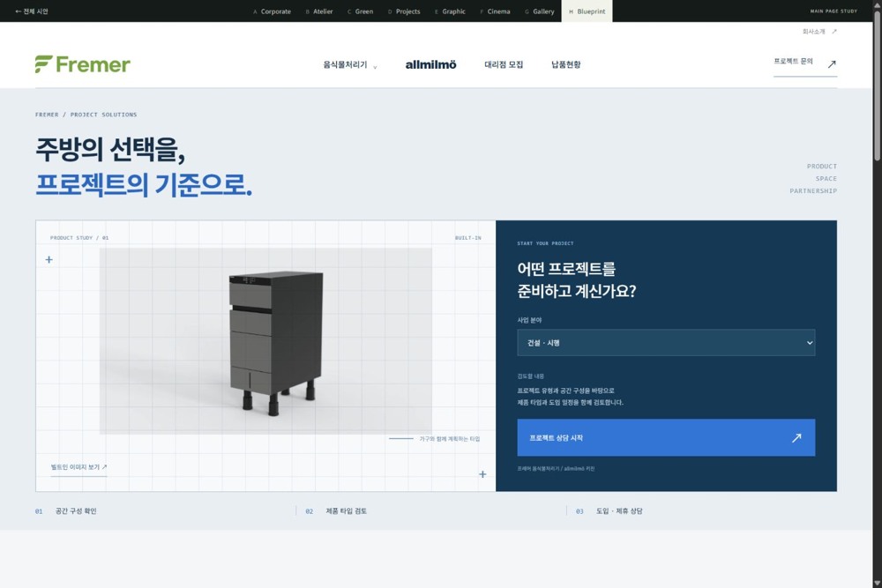
Task: Select step 01 공간 구성 확인
Action: 66,511
